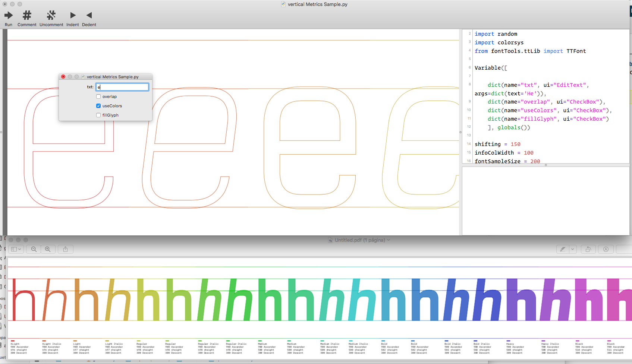632x364 pixels.
Task: Uncheck the useColors checkbox
Action: point(98,106)
